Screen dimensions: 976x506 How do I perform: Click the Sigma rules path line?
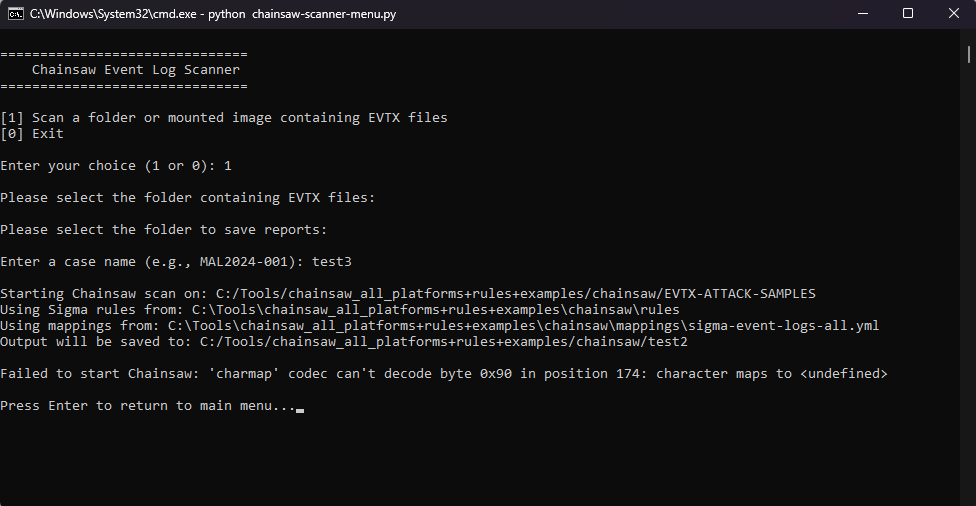tap(340, 310)
